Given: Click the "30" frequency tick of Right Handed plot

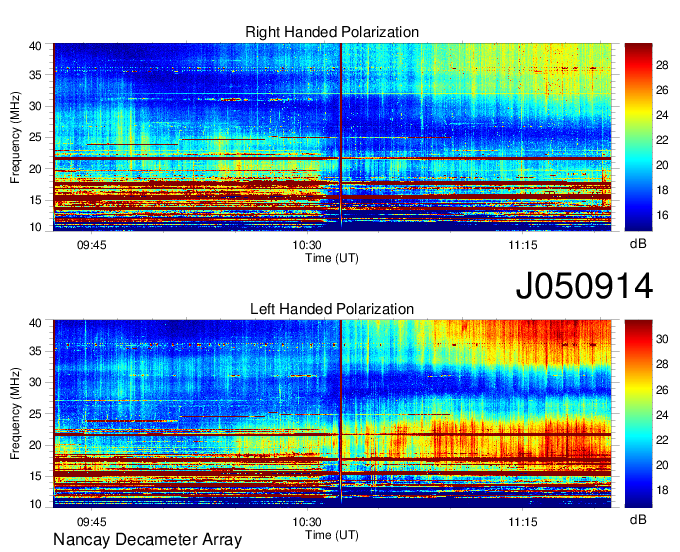Looking at the screenshot, I should tap(36, 106).
